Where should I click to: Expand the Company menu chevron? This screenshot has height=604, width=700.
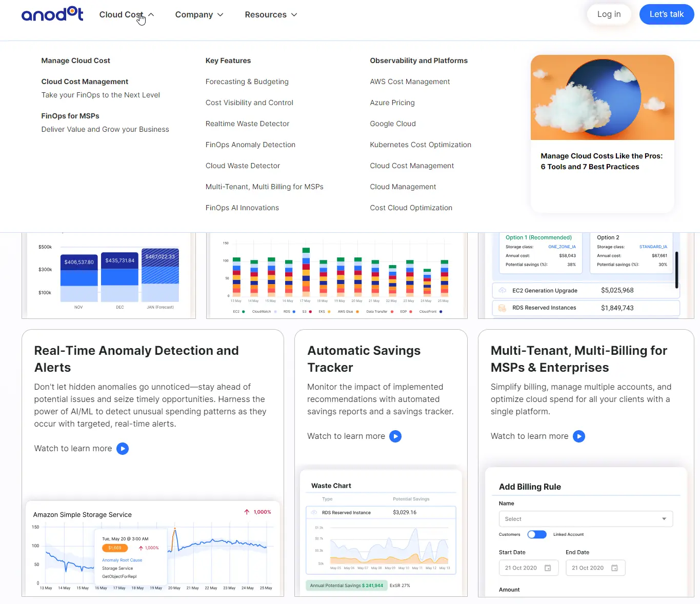(221, 15)
